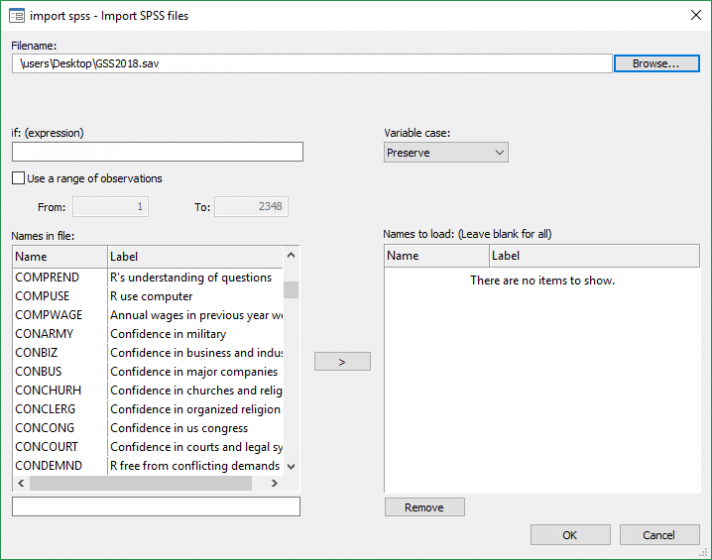Click the resize grip at dialog corner
Screen dimensions: 712x560
[x=704, y=552]
